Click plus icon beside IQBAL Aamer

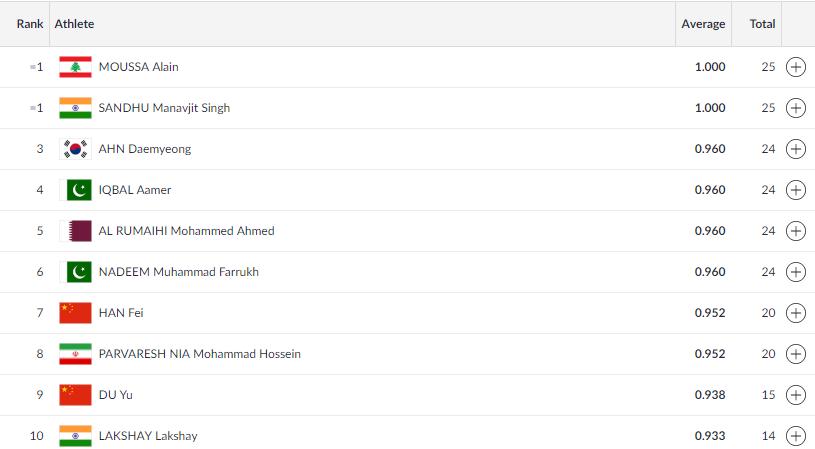[795, 190]
